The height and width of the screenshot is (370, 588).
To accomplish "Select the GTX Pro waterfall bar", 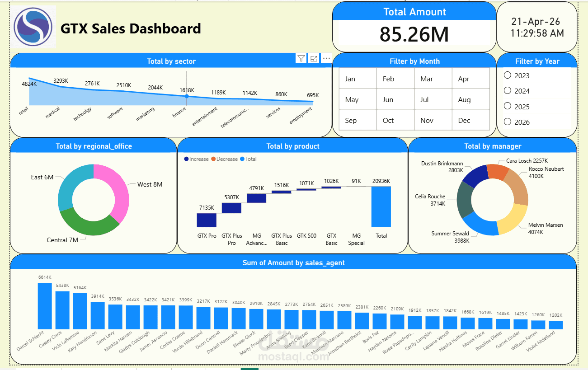I will (207, 220).
